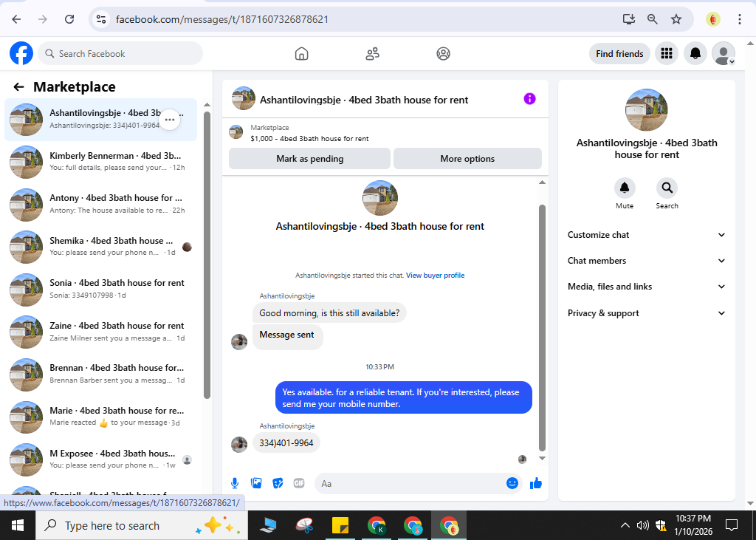
Task: Open the volume control in system tray
Action: (x=642, y=525)
